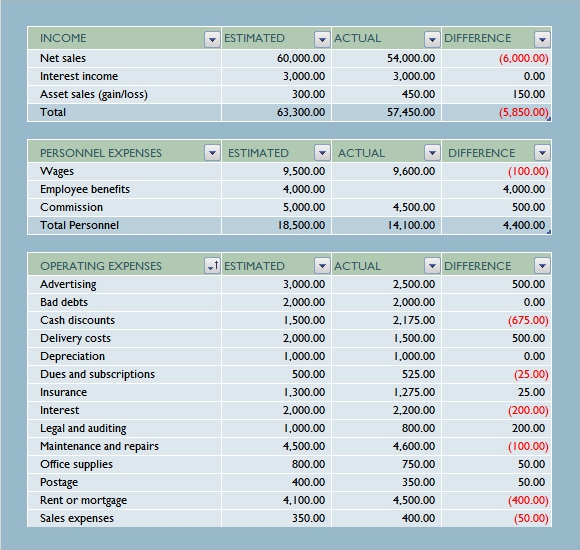Open ESTIMATED filter in Operating Expenses table

click(322, 266)
